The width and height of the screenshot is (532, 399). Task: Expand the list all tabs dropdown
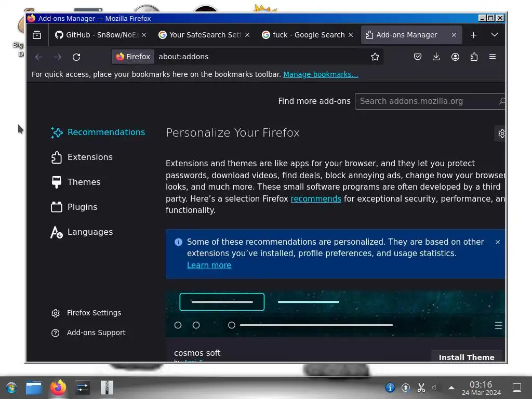pos(495,35)
